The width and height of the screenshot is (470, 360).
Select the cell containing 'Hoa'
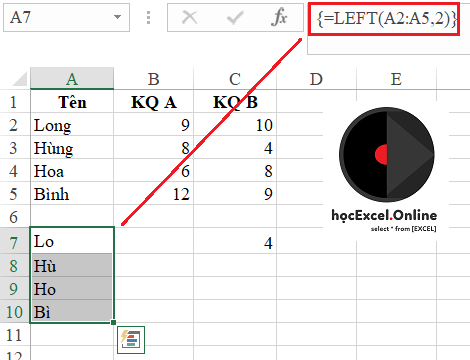pos(72,170)
